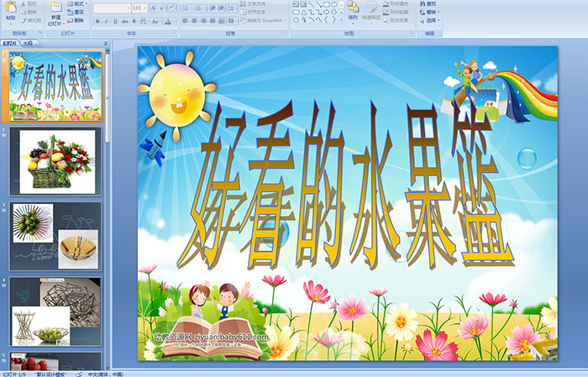Switch to the Outline (大纲) pane tab
The height and width of the screenshot is (377, 588).
point(28,44)
